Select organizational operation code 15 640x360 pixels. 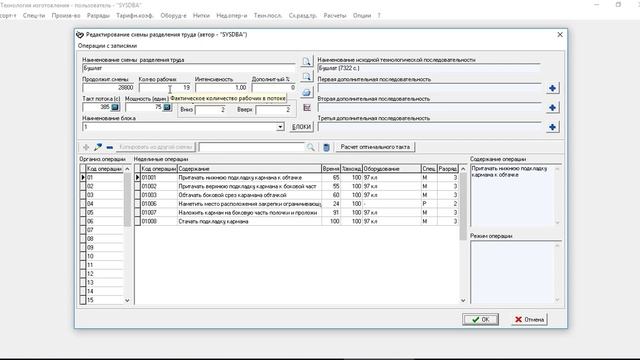pyautogui.click(x=104, y=300)
